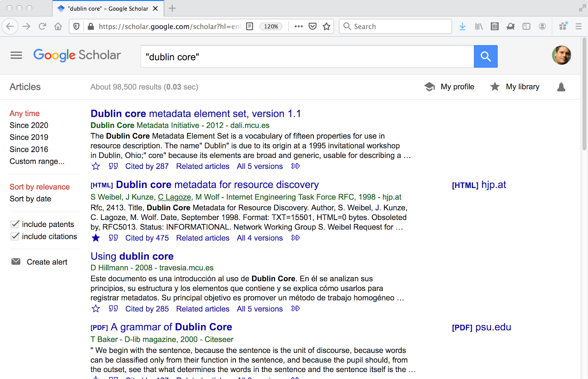Reset the 120% zoom level badge
The width and height of the screenshot is (588, 379).
click(x=271, y=26)
